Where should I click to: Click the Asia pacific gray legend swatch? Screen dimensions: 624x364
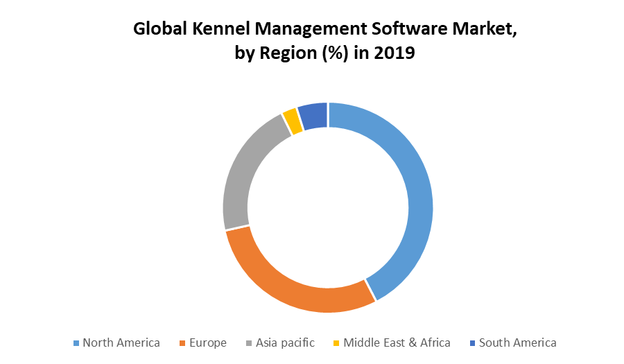249,343
